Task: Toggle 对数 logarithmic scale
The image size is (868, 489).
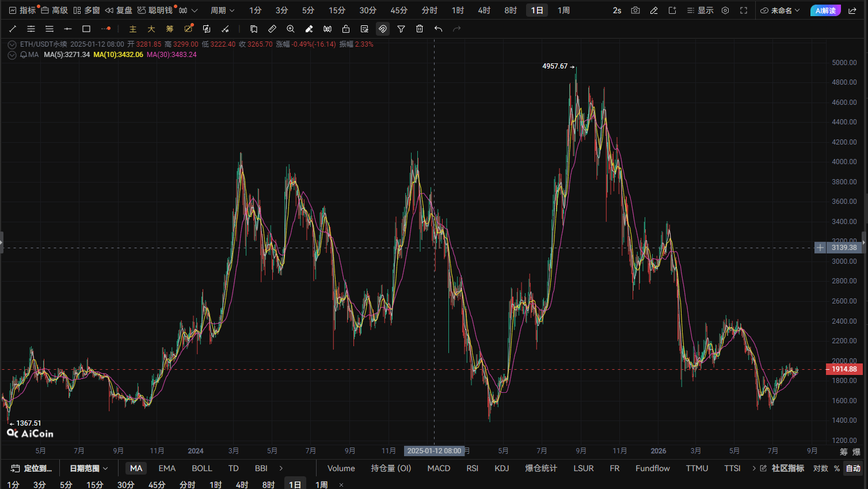Action: (821, 468)
